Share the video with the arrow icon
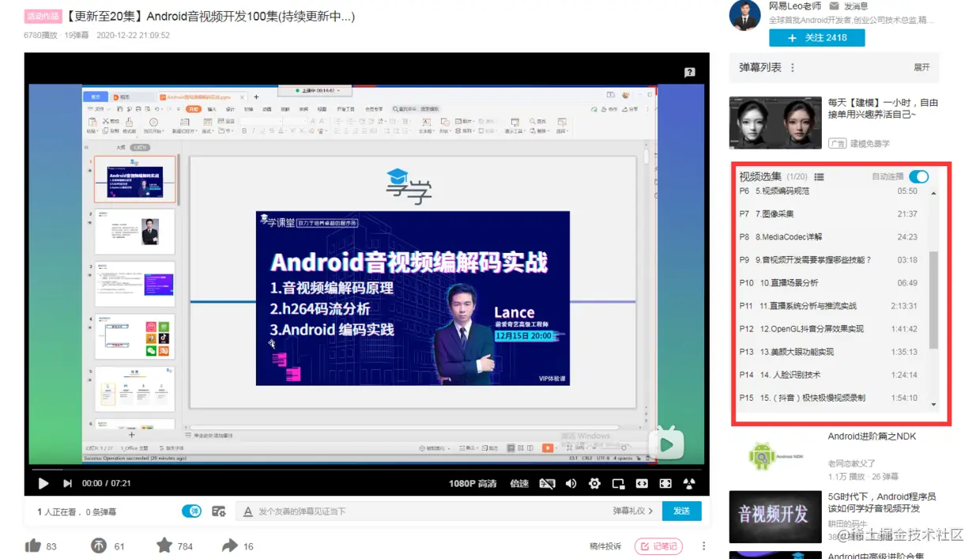980x559 pixels. click(230, 546)
